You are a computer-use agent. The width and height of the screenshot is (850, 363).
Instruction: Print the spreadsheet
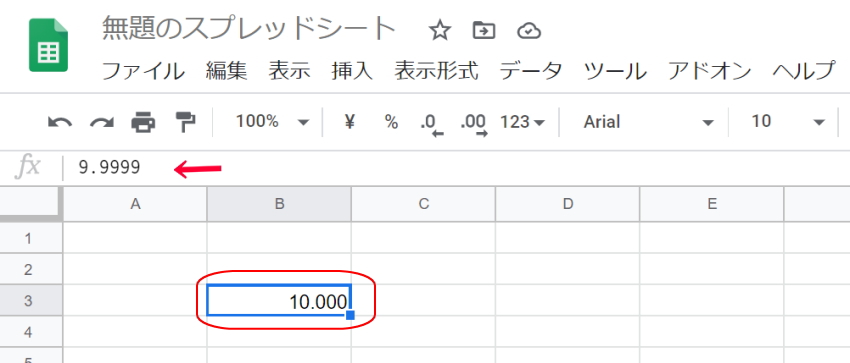tap(143, 122)
